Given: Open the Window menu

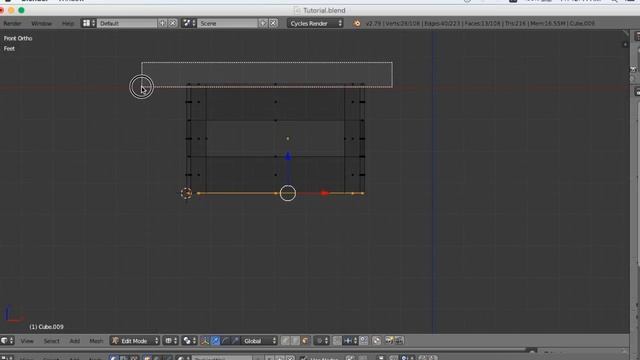Looking at the screenshot, I should coord(42,24).
